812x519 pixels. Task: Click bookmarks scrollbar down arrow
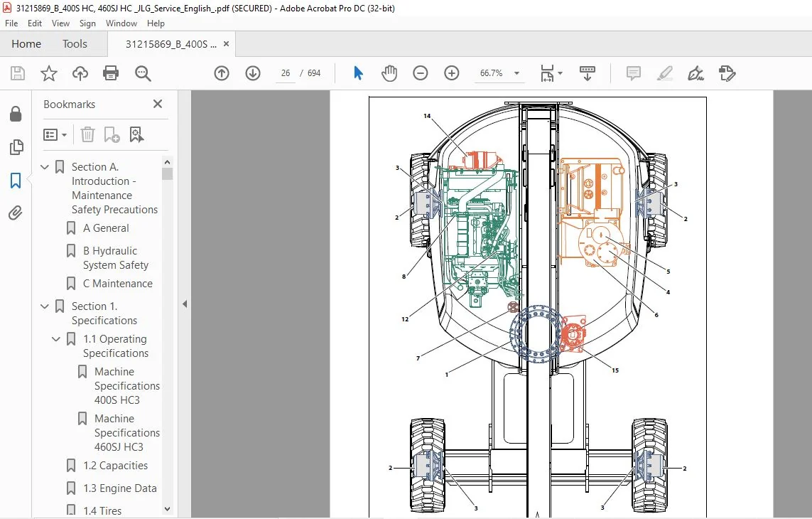(x=167, y=509)
